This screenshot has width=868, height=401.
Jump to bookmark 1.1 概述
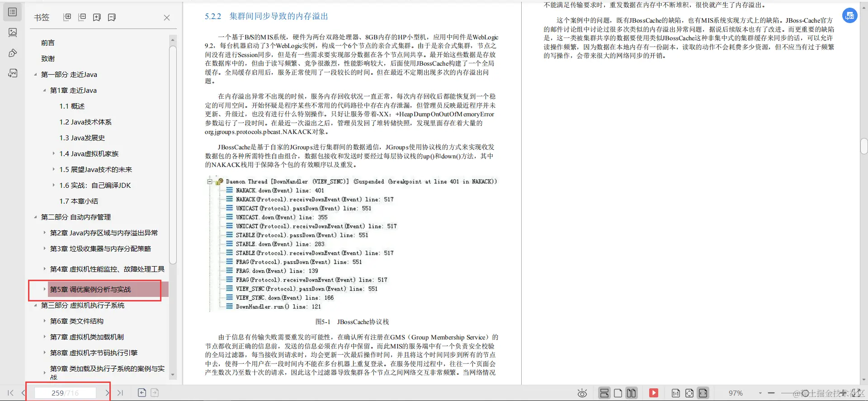72,106
